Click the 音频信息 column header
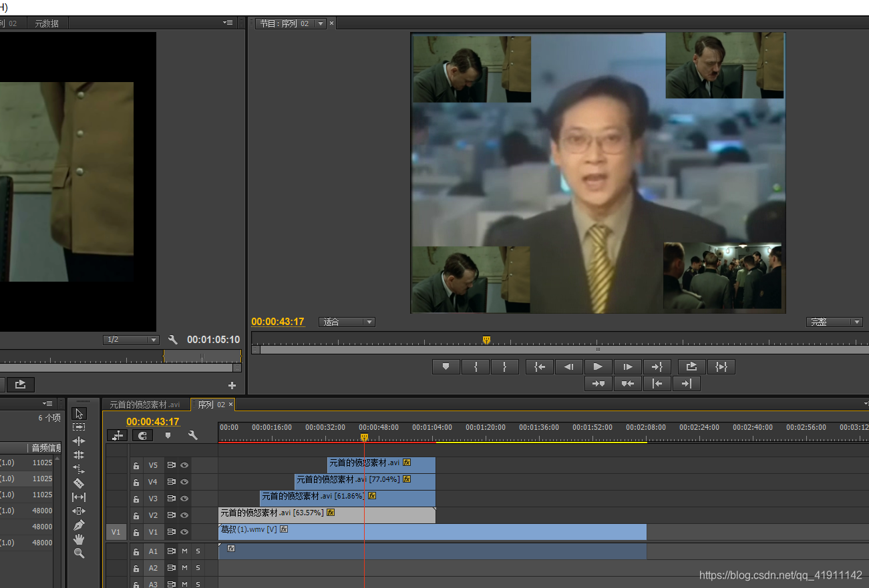 pyautogui.click(x=45, y=448)
